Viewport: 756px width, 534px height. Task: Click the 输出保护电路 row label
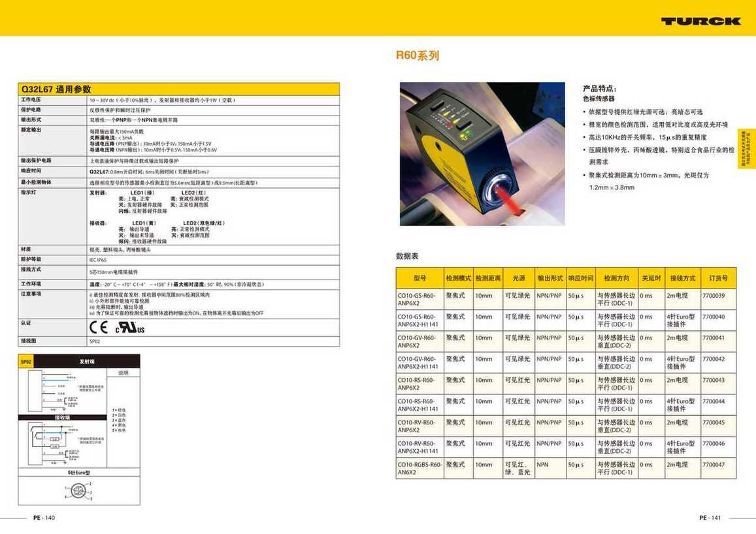click(x=36, y=161)
